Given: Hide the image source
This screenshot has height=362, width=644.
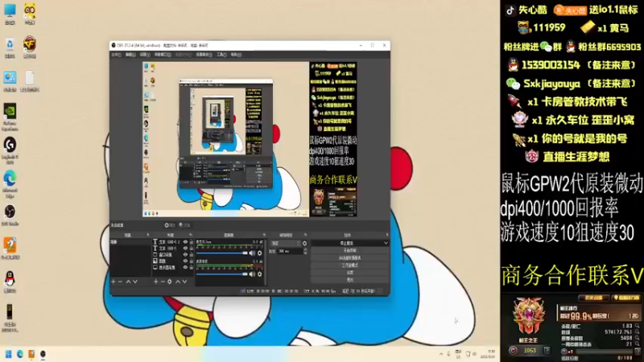Looking at the screenshot, I should click(185, 261).
